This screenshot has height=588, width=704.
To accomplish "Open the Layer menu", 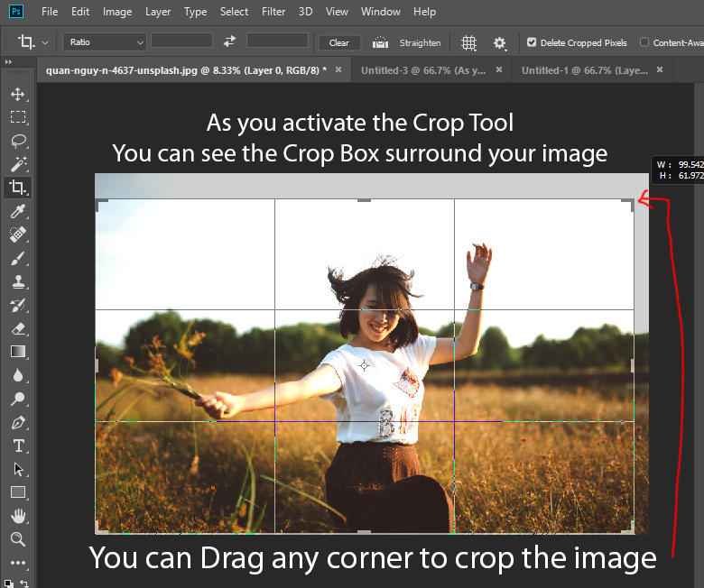I will point(158,12).
